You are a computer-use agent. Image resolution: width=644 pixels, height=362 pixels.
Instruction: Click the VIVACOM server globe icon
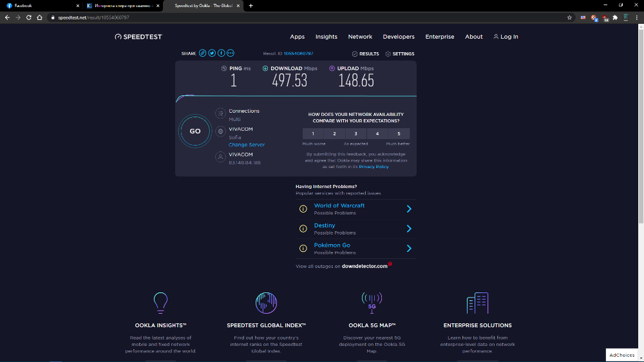point(220,131)
